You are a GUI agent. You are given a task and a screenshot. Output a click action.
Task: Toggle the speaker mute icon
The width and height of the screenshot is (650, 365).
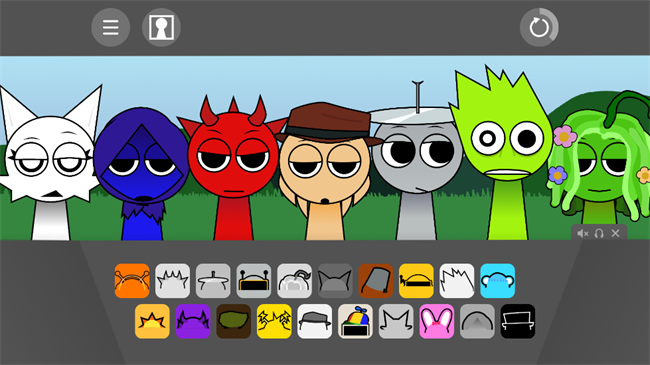[582, 234]
